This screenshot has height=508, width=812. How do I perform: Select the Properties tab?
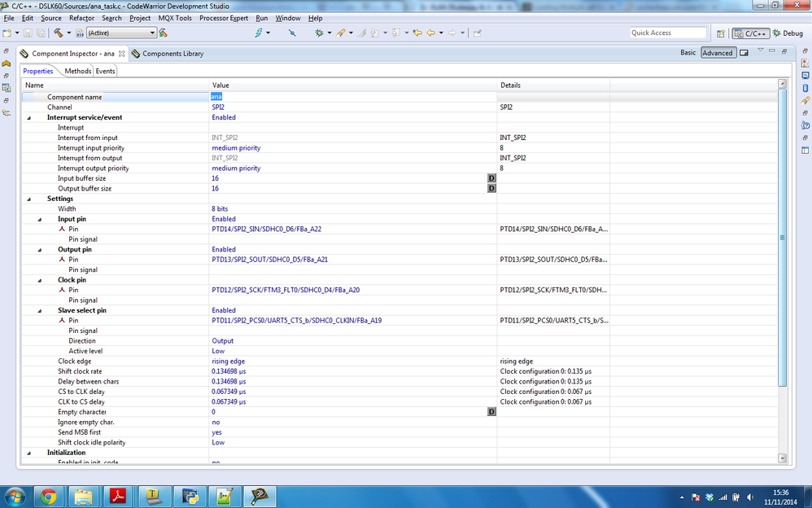point(37,71)
